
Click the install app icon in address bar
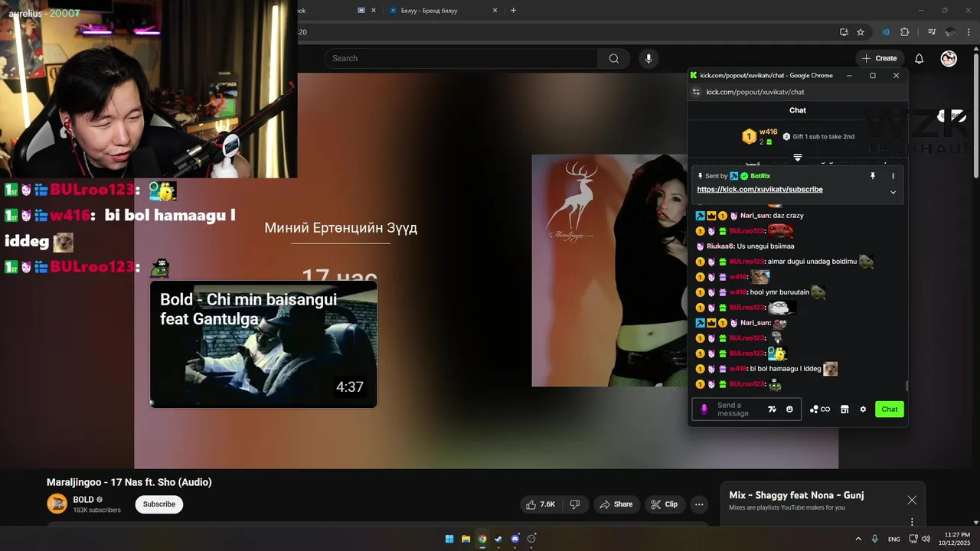844,32
